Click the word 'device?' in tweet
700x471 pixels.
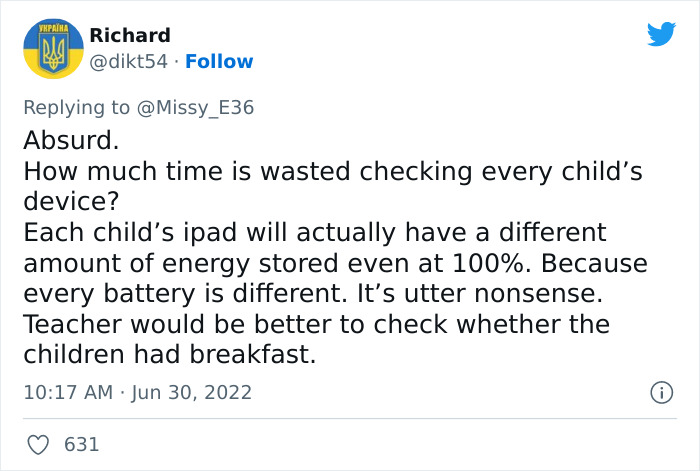pos(70,202)
